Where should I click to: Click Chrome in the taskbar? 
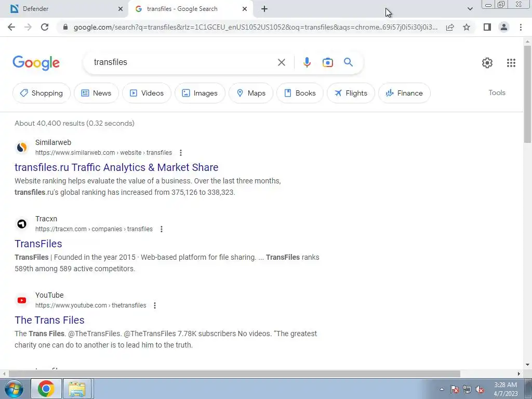coord(46,389)
